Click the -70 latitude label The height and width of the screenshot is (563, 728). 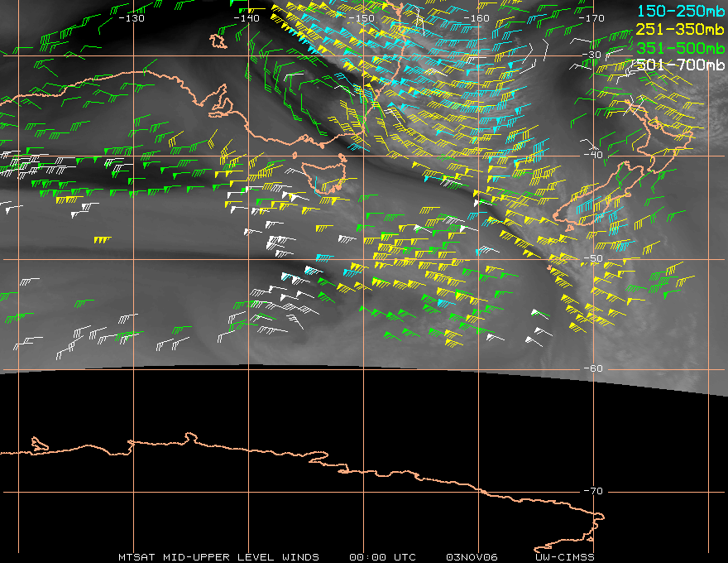[593, 492]
